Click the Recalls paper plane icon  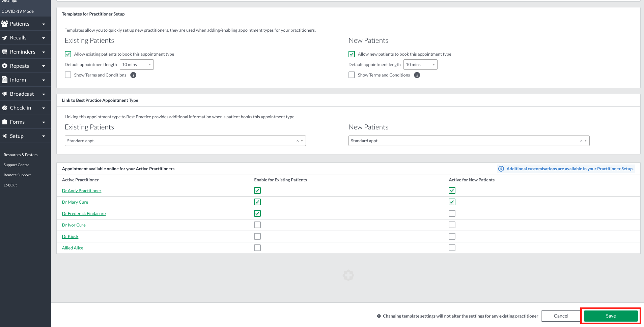pyautogui.click(x=5, y=38)
